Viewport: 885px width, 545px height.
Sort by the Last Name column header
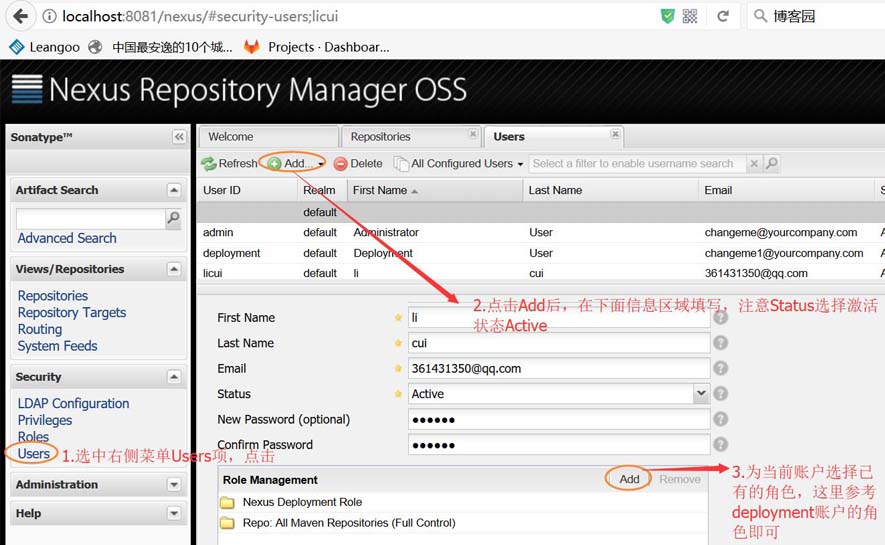click(610, 190)
